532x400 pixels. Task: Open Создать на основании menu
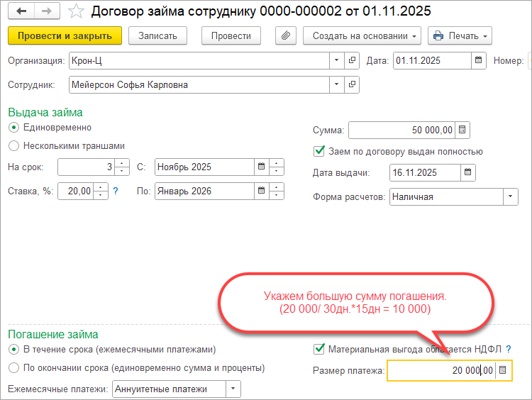(x=362, y=35)
